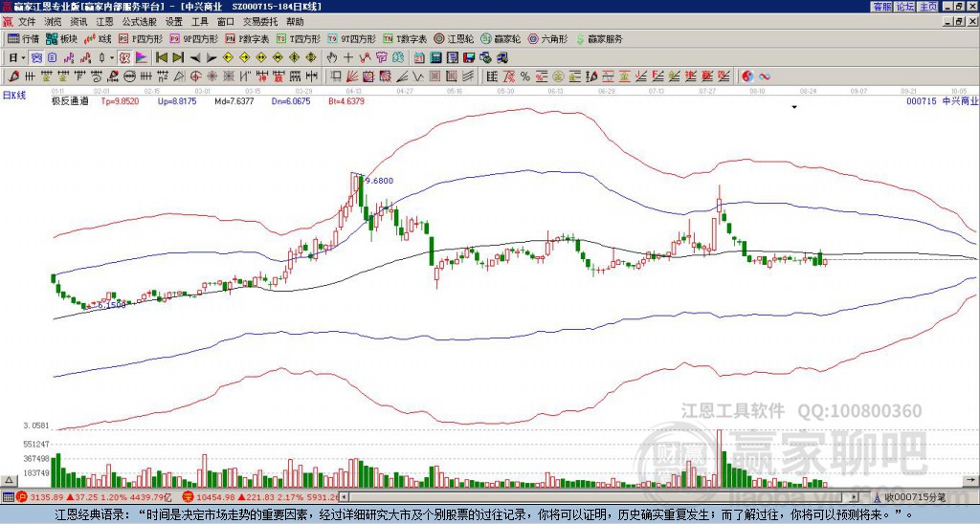Click the Md=7.6377 indicator value
This screenshot has height=524, width=980.
pyautogui.click(x=234, y=101)
